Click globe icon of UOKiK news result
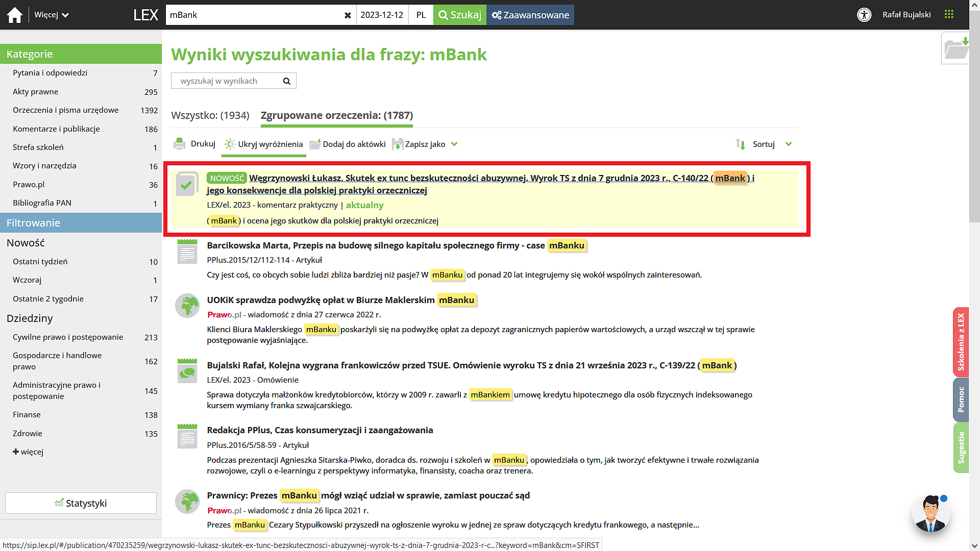Image resolution: width=980 pixels, height=551 pixels. [187, 306]
